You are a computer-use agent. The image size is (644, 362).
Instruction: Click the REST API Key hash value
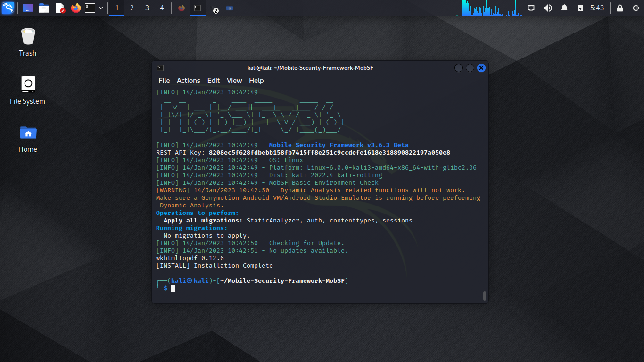coord(330,153)
